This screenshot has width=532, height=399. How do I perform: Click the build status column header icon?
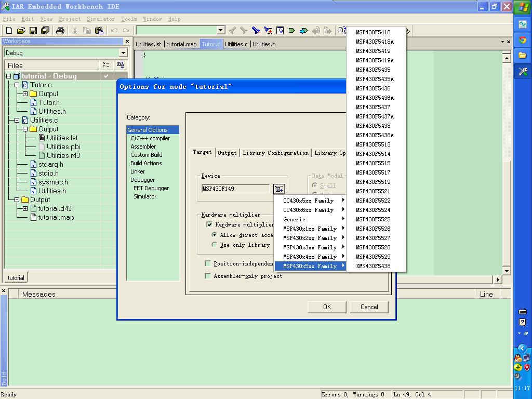coord(106,65)
